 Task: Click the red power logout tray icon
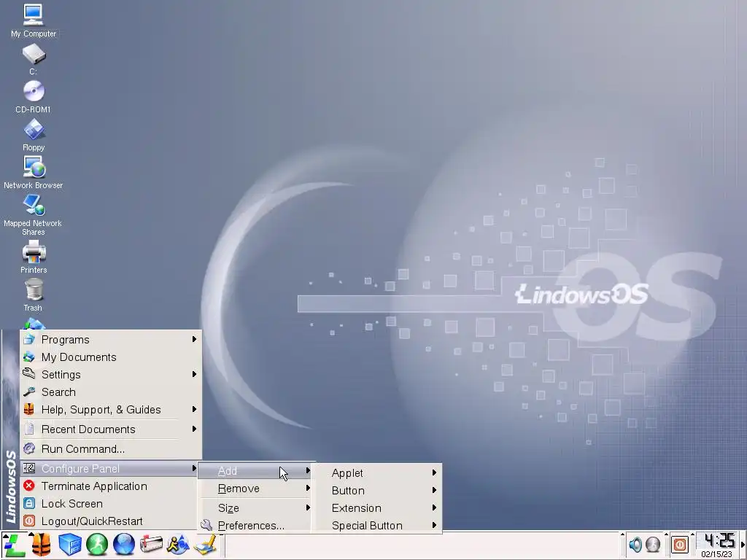click(680, 544)
